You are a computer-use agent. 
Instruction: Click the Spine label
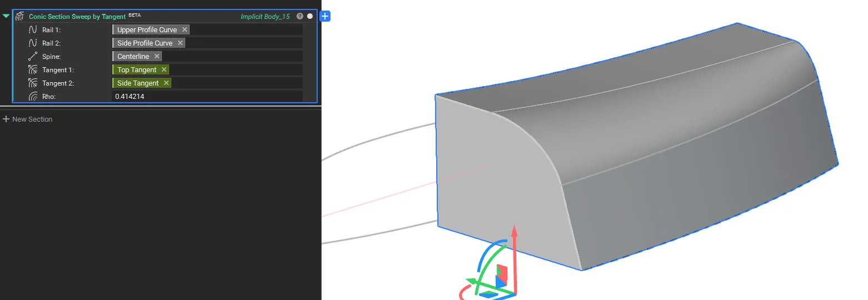51,57
